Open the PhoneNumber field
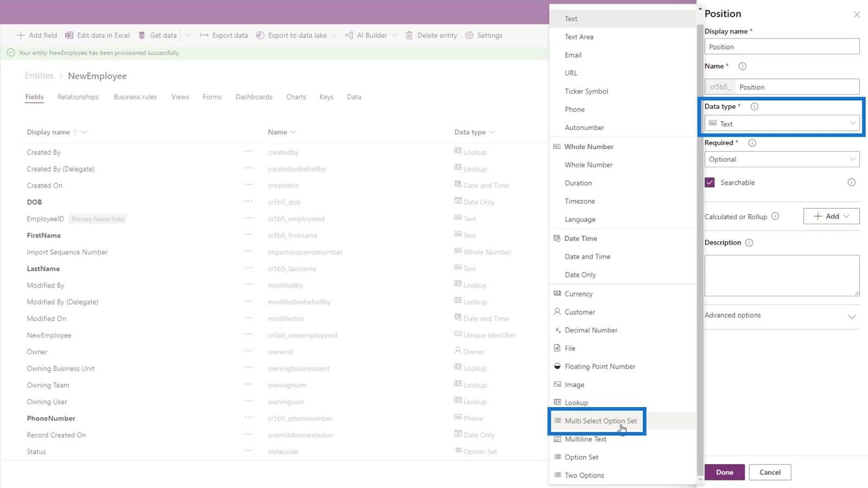The width and height of the screenshot is (868, 488). click(x=51, y=419)
